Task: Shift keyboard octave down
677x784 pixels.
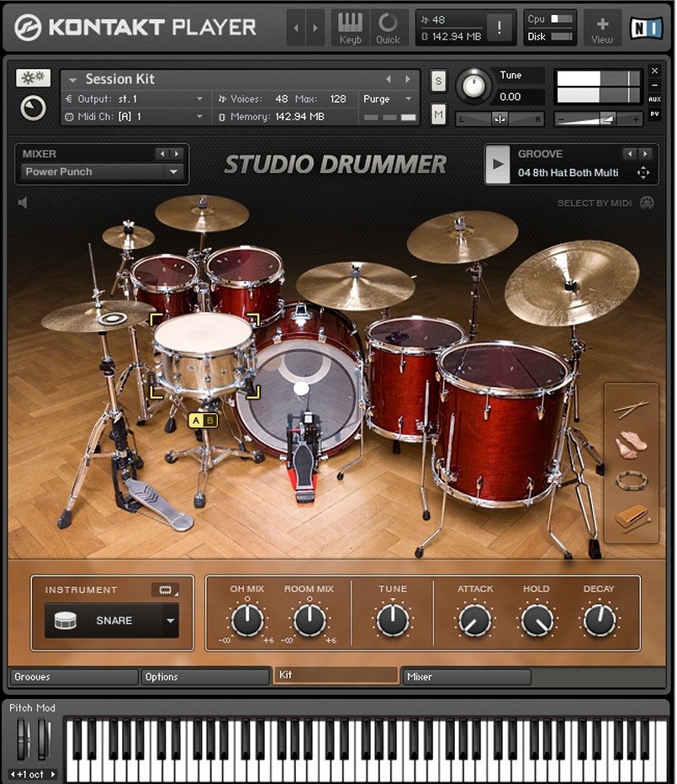Action: tap(13, 774)
